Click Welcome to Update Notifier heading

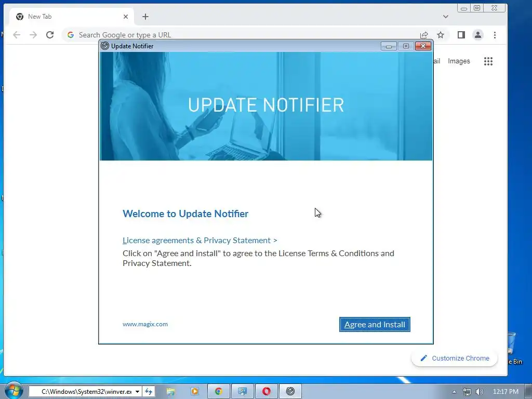coord(185,214)
